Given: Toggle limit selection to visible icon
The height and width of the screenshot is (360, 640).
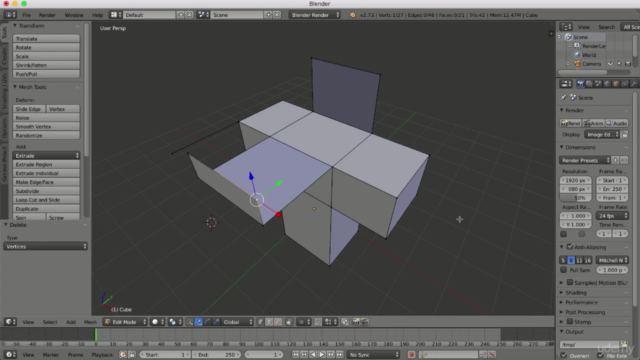Looking at the screenshot, I should pos(289,322).
